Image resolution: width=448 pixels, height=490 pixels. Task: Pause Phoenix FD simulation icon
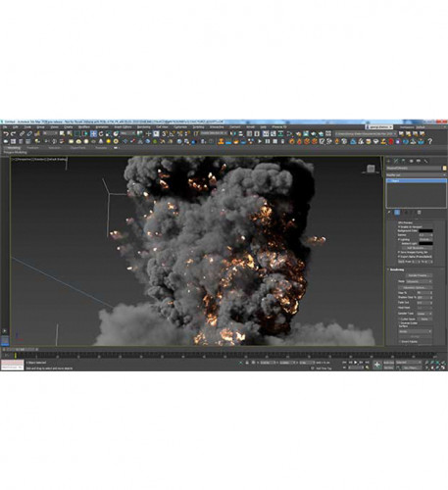[268, 141]
